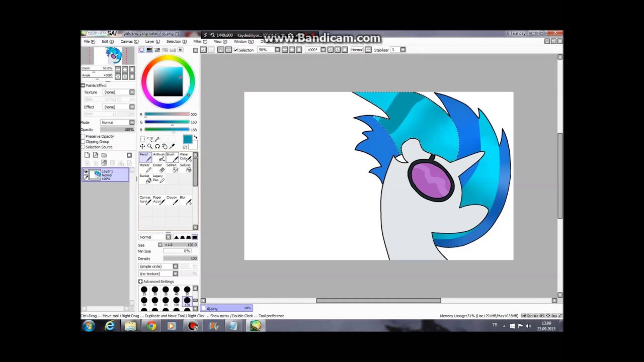Open the Texture dropdown

click(x=118, y=93)
